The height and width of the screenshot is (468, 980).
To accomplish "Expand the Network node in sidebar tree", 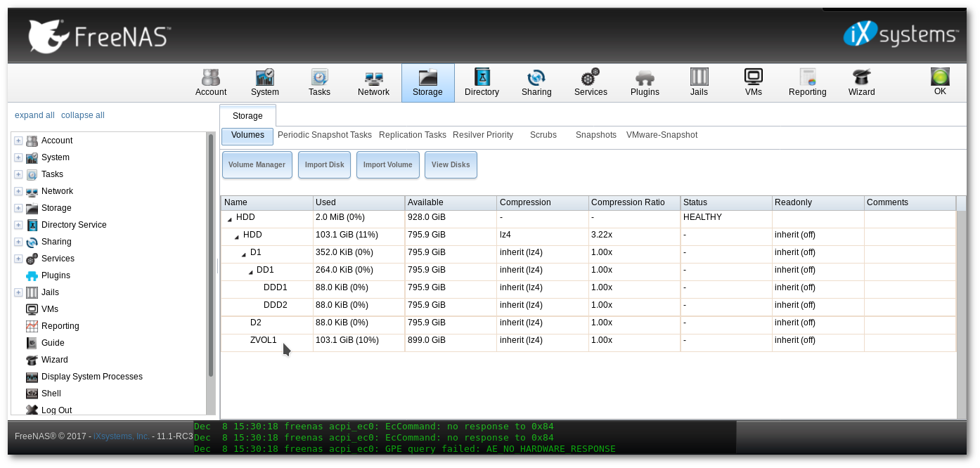I will (x=18, y=191).
